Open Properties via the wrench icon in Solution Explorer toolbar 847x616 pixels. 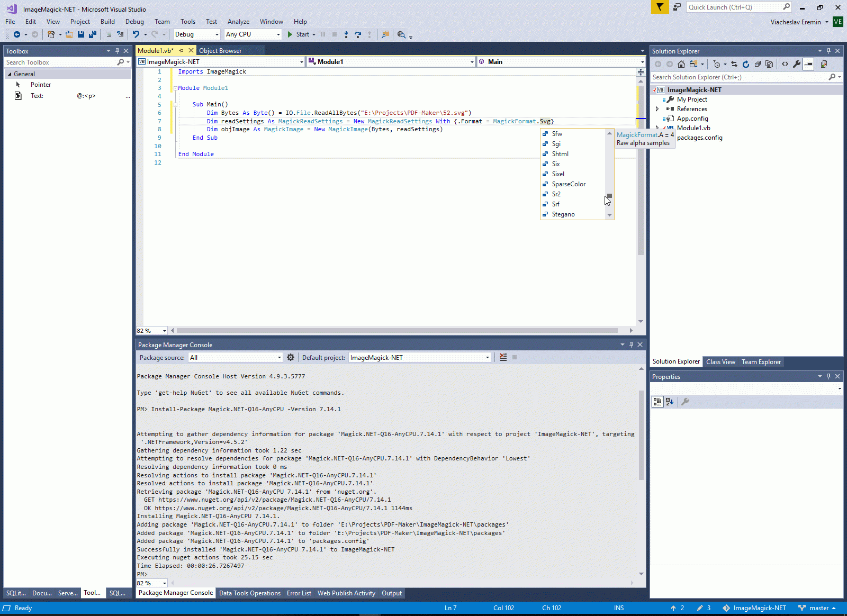coord(797,64)
